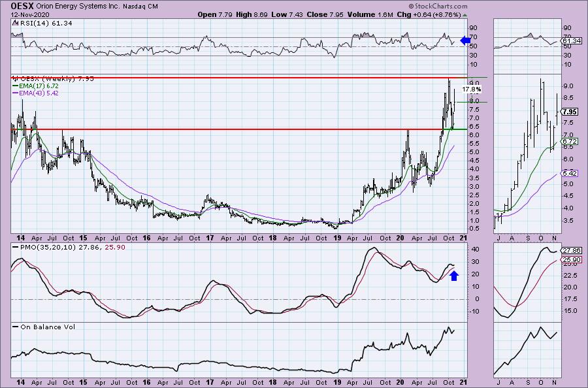Screen dimensions: 588x388
Task: Click the 25.90 PMO signal tag on the right
Action: [x=572, y=260]
